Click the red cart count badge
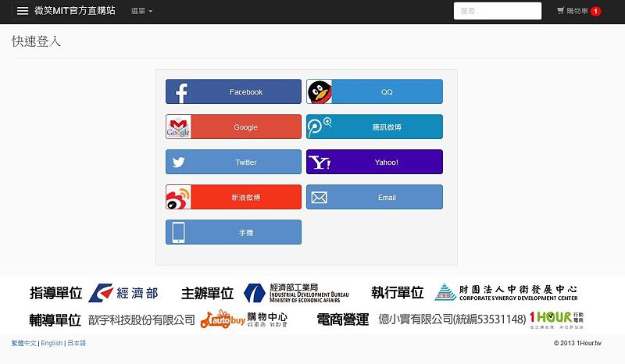Viewport: 625px width, 364px height. (595, 11)
